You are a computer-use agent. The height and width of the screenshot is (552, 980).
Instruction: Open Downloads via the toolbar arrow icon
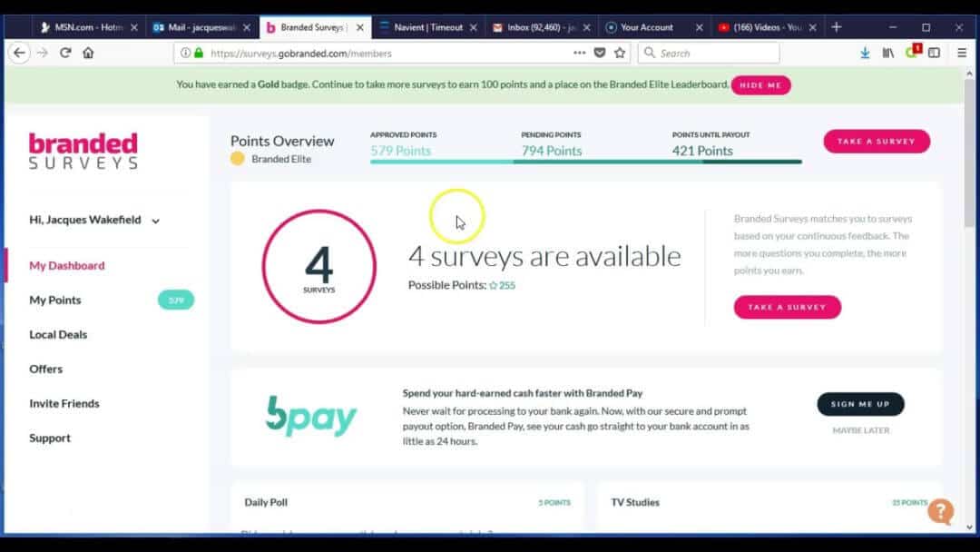coord(865,53)
